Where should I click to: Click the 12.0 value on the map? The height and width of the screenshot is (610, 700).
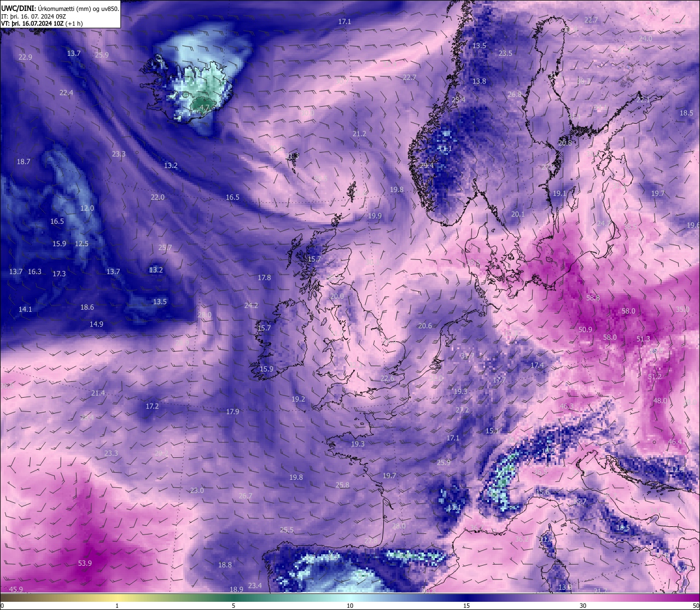87,208
